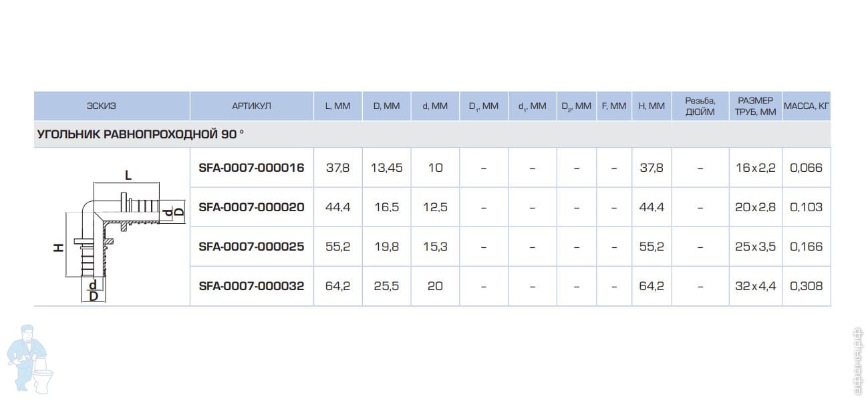Select article SFA-0007-000016
Image resolution: width=868 pixels, height=401 pixels.
(x=251, y=168)
